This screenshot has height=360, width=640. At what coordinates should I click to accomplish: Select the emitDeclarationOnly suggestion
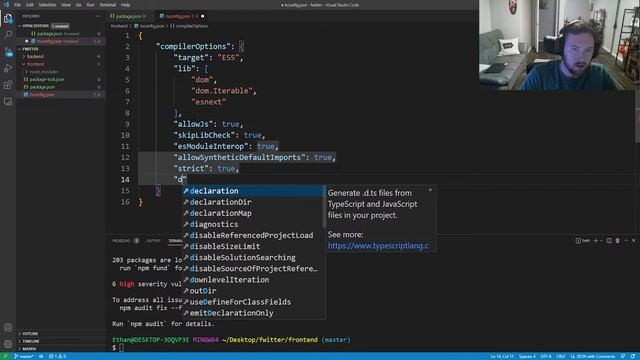pos(252,313)
